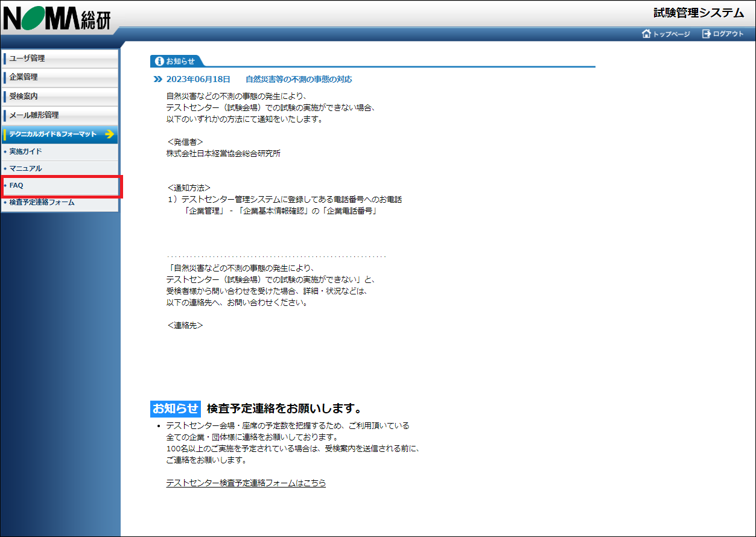Open 実施ガイド from the sidebar

[25, 151]
